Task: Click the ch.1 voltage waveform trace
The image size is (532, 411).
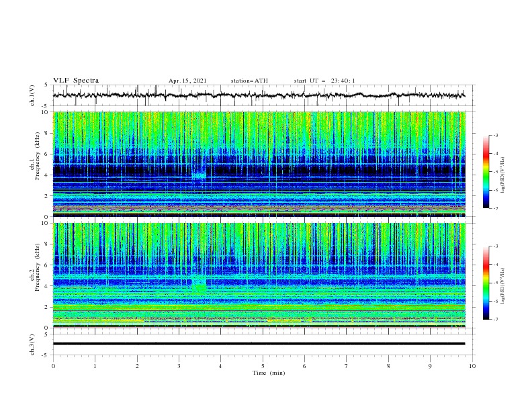Action: click(259, 95)
